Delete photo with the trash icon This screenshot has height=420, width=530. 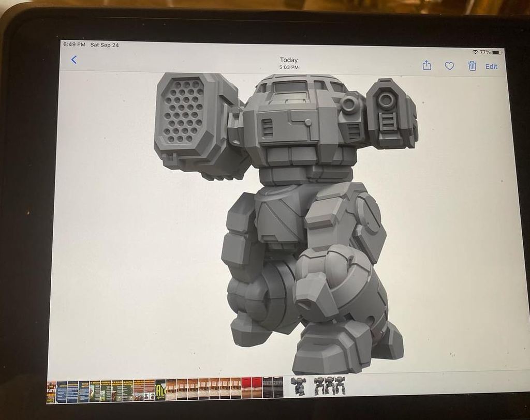pos(472,66)
